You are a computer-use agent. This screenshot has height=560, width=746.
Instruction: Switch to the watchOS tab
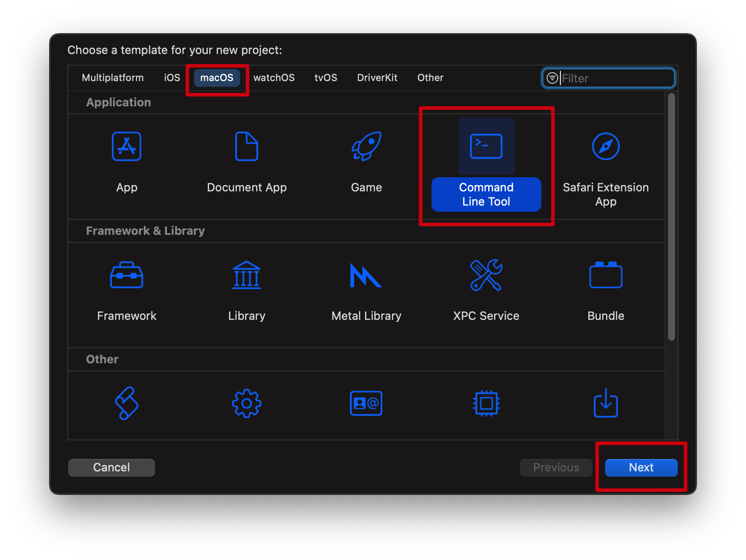(x=274, y=78)
